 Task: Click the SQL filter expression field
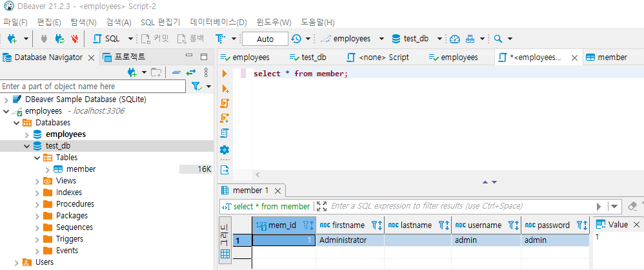[x=460, y=206]
